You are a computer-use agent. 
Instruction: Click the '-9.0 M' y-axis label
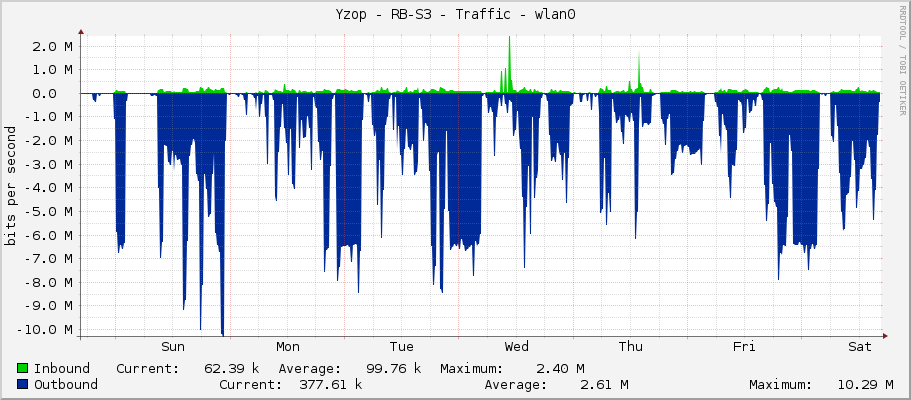[x=49, y=305]
